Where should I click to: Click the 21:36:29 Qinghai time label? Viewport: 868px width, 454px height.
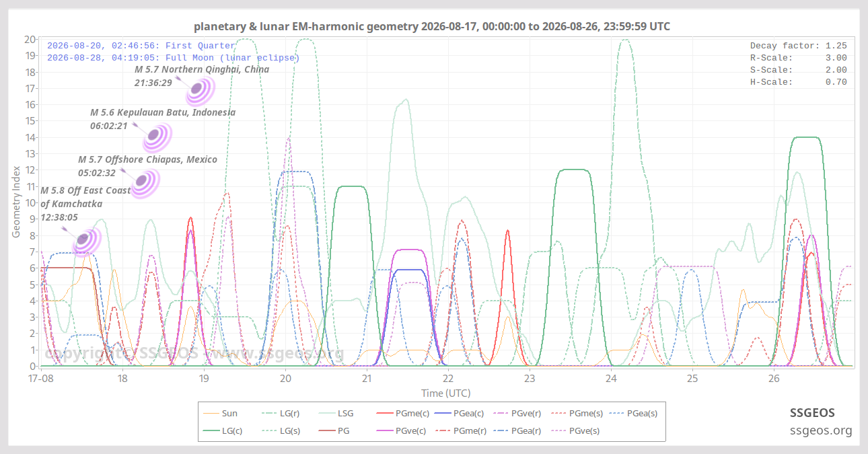[153, 83]
